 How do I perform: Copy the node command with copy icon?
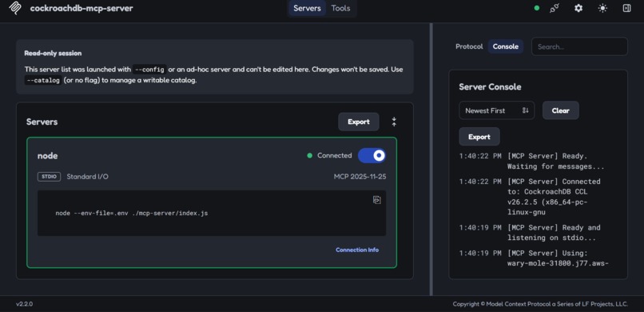click(x=376, y=200)
